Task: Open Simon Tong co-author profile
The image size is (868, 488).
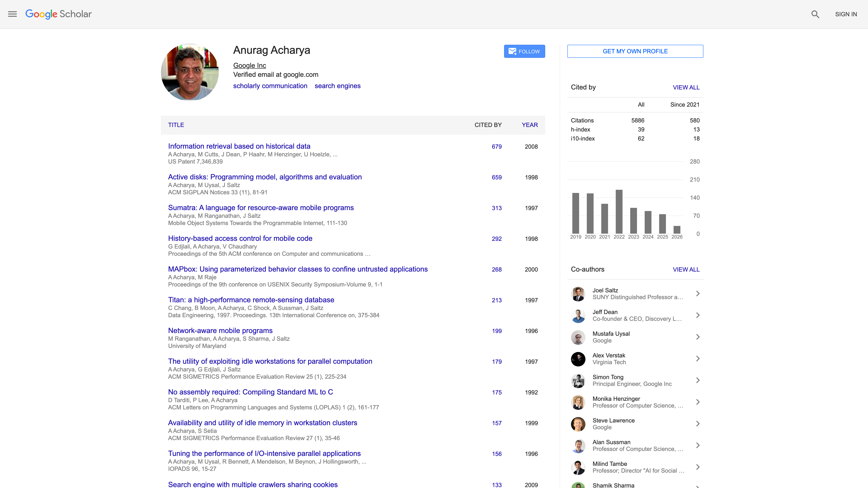Action: pos(608,377)
